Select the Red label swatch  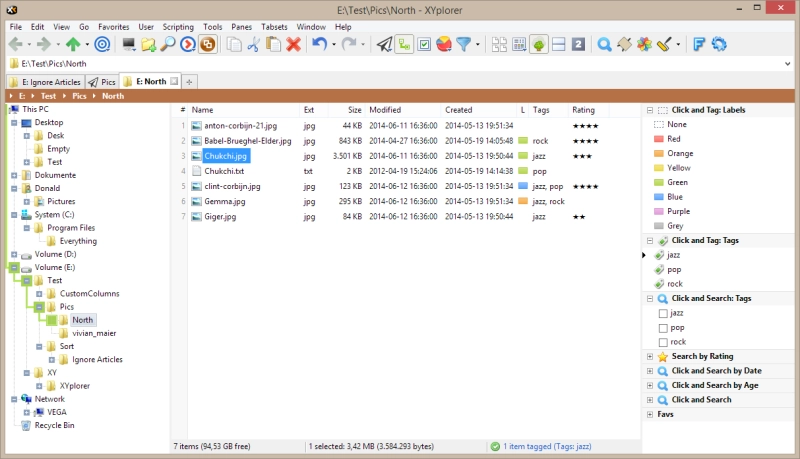click(x=659, y=139)
